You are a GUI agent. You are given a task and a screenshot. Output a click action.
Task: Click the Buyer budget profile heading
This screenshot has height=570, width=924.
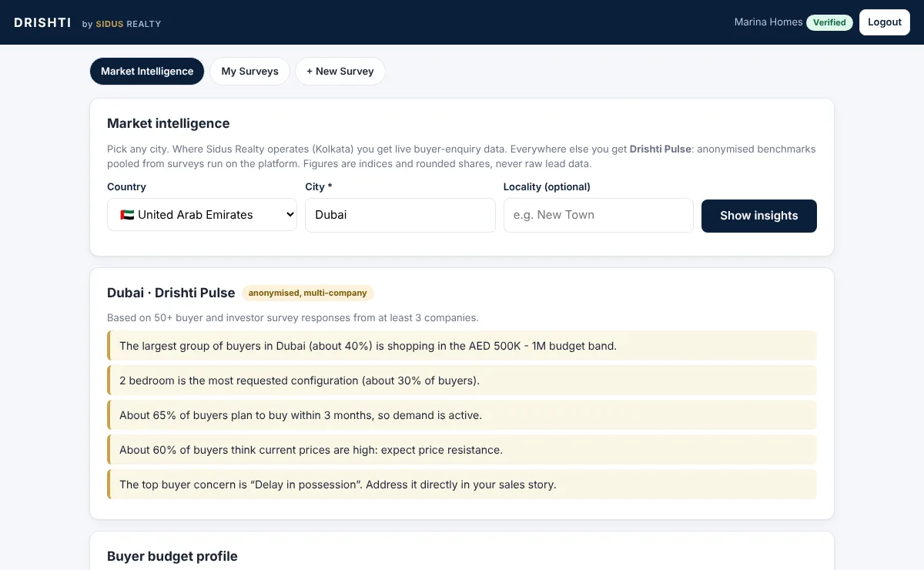tap(172, 556)
